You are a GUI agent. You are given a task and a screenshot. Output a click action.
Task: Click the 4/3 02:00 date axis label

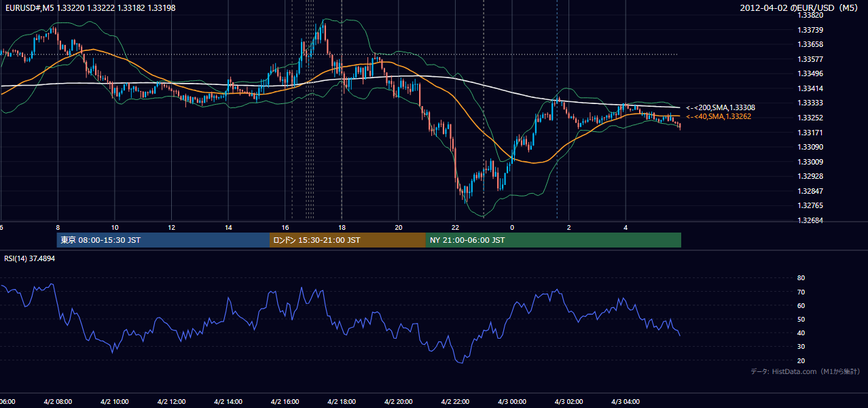(568, 402)
